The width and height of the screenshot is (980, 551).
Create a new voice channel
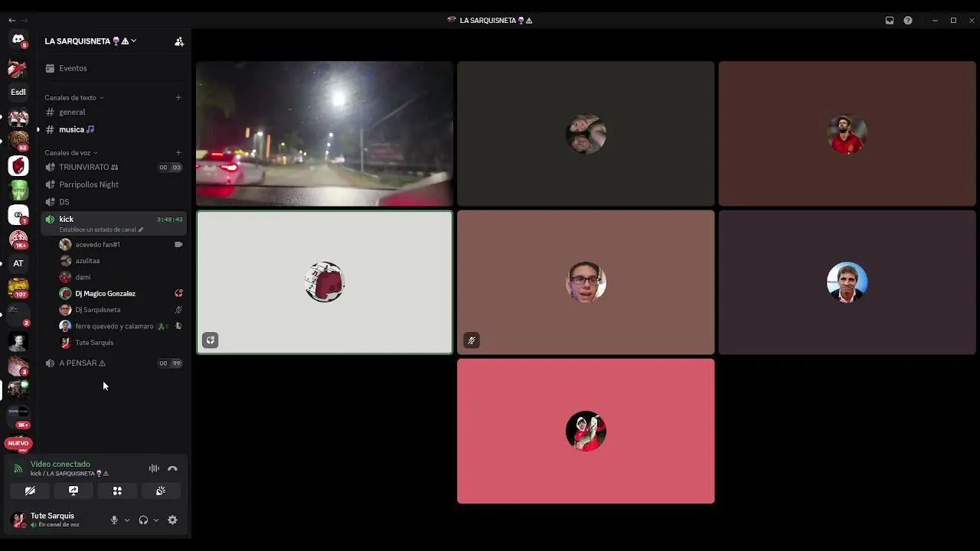coord(178,152)
